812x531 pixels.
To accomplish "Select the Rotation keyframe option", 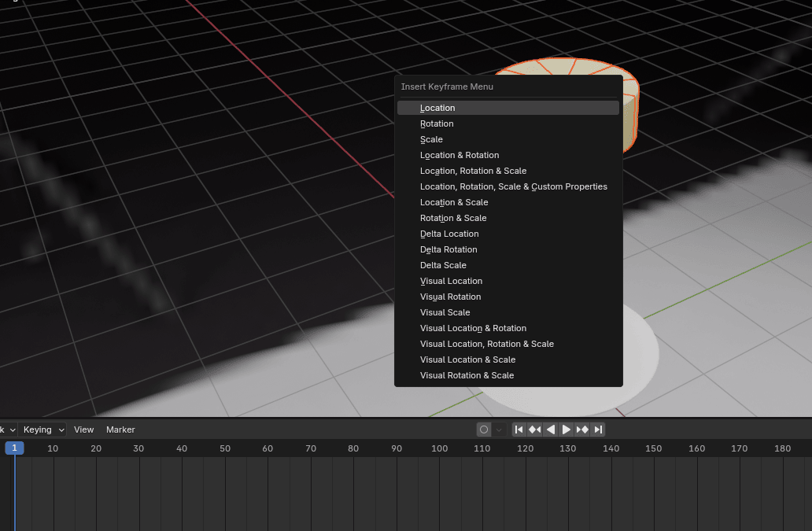I will point(437,124).
